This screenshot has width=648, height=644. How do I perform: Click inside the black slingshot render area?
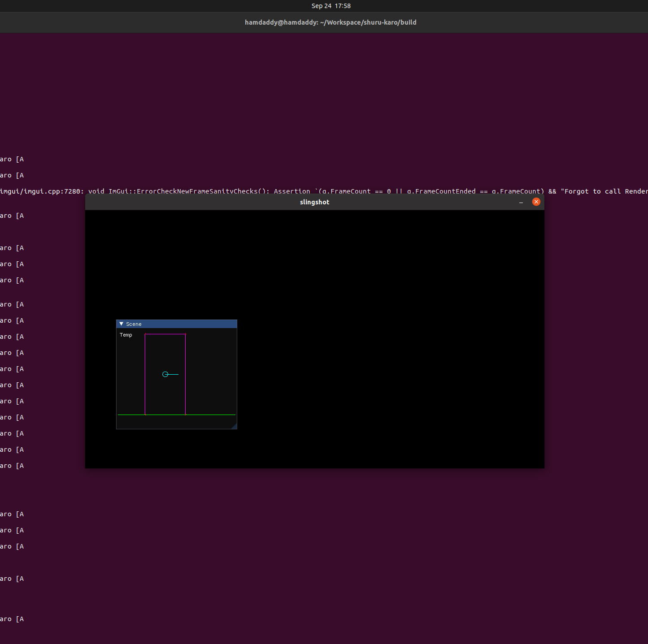point(381,269)
